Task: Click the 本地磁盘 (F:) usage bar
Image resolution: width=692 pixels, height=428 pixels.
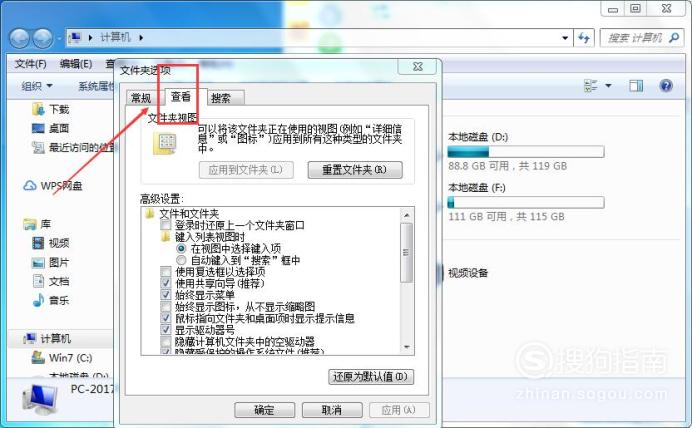Action: tap(526, 203)
